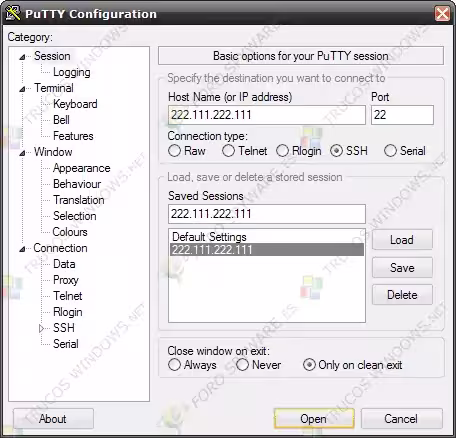Image resolution: width=456 pixels, height=438 pixels.
Task: Click the Load button
Action: [402, 240]
